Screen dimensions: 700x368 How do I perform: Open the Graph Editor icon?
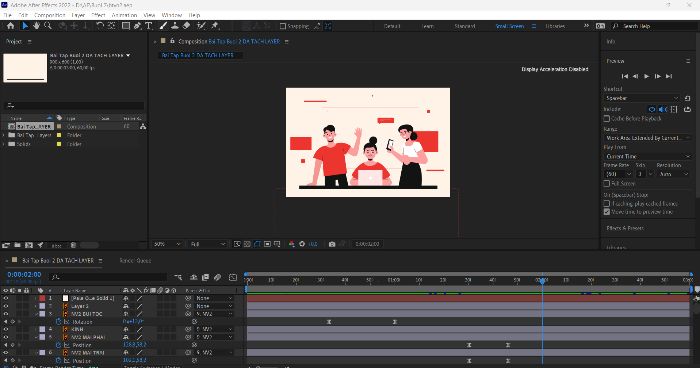(233, 277)
